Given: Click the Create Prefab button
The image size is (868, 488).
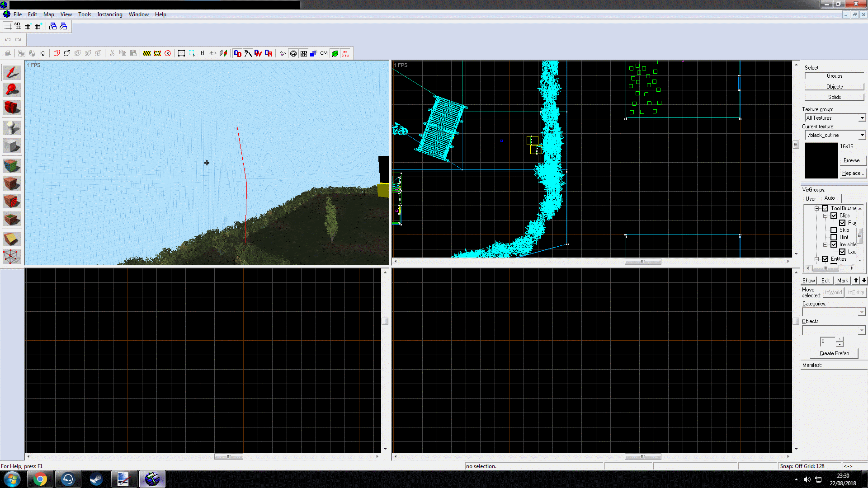Looking at the screenshot, I should 834,353.
